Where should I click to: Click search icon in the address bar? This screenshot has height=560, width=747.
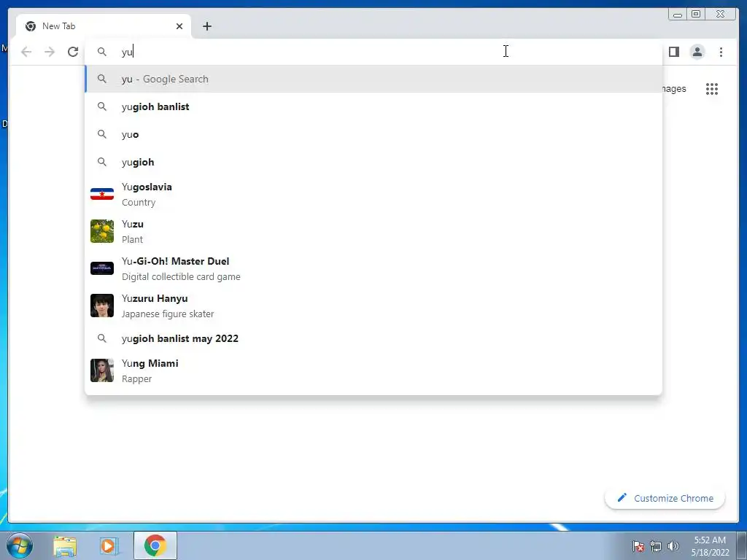[x=102, y=52]
